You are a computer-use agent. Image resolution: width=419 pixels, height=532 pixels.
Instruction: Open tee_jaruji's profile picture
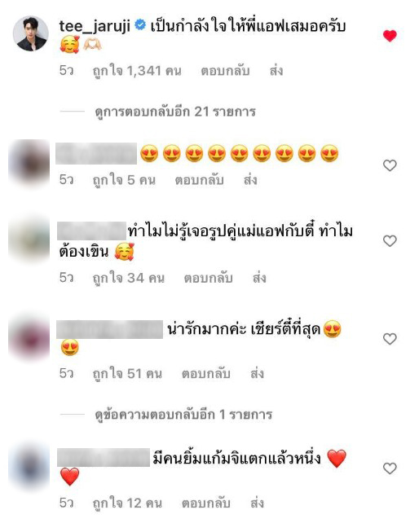click(x=30, y=33)
